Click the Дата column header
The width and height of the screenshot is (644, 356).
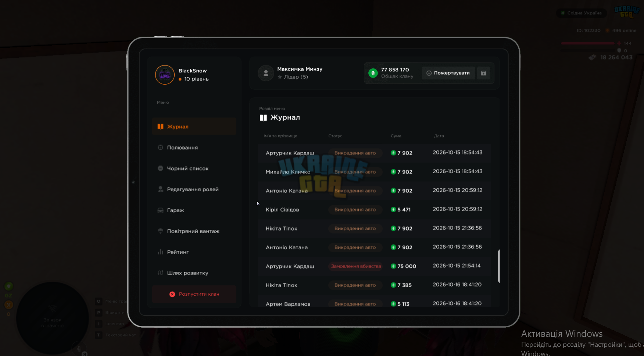point(439,136)
